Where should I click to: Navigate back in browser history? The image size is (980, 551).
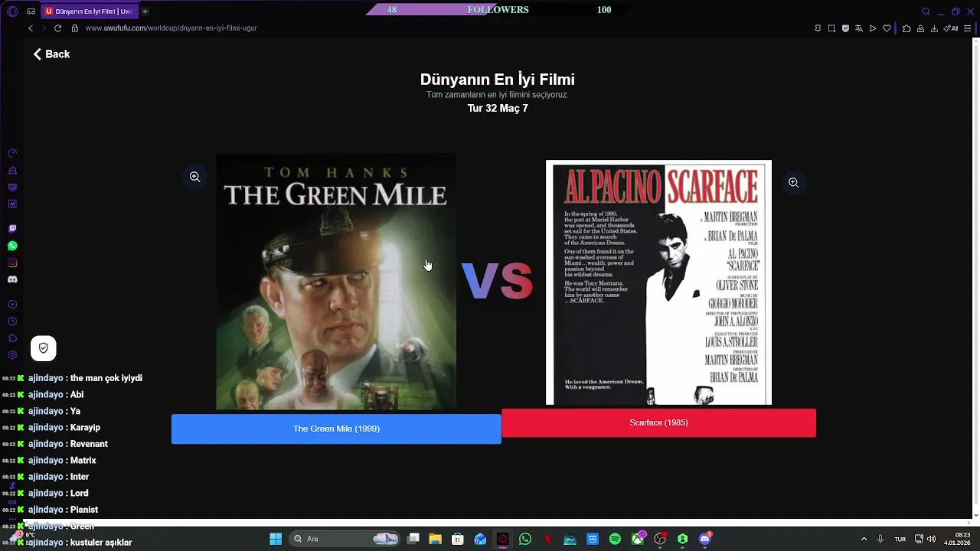pyautogui.click(x=31, y=28)
